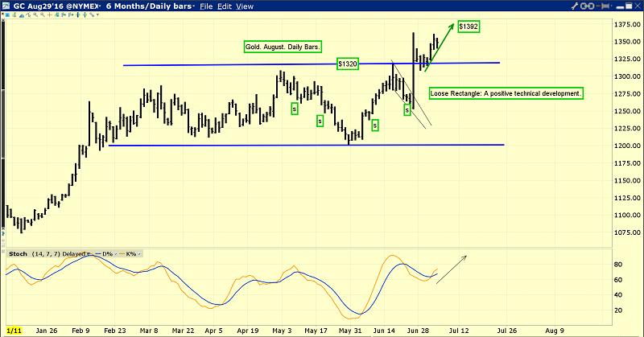
Task: Click the pin icon in title bar
Action: click(x=602, y=6)
